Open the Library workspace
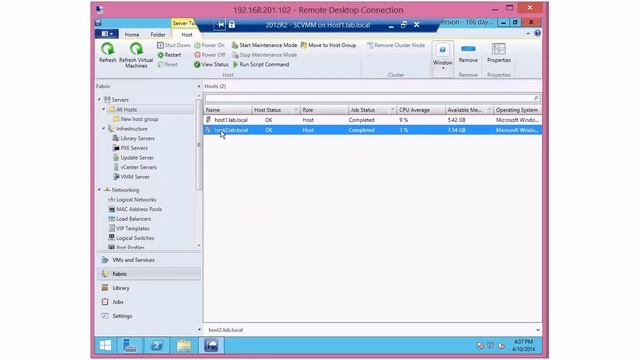The width and height of the screenshot is (640, 360). tap(149, 288)
